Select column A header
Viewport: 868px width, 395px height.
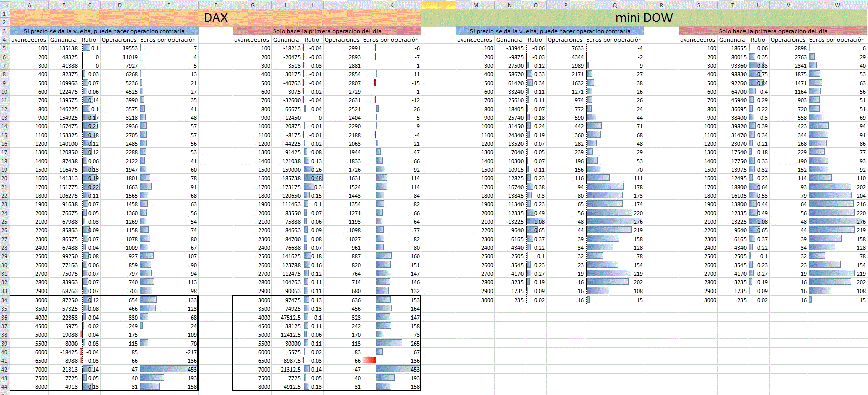(x=29, y=5)
